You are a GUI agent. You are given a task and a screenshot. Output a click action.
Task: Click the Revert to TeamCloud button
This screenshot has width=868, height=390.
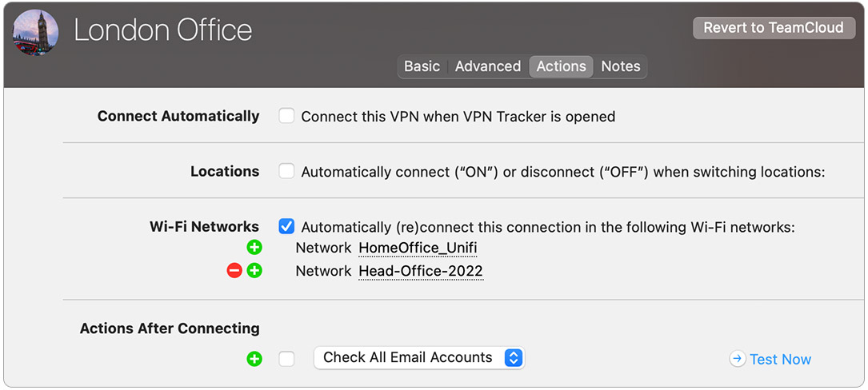pos(773,28)
